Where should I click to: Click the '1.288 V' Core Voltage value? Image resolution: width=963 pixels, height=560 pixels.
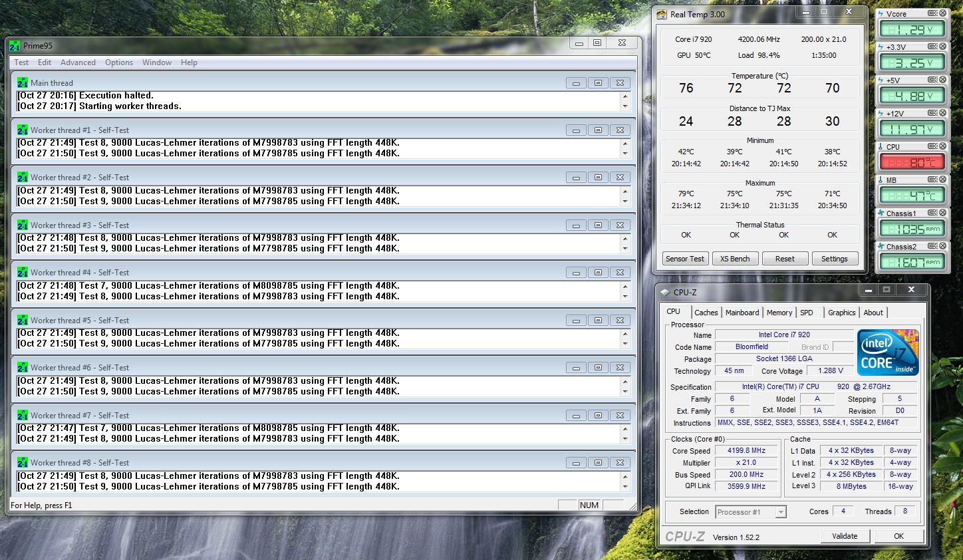(x=831, y=370)
